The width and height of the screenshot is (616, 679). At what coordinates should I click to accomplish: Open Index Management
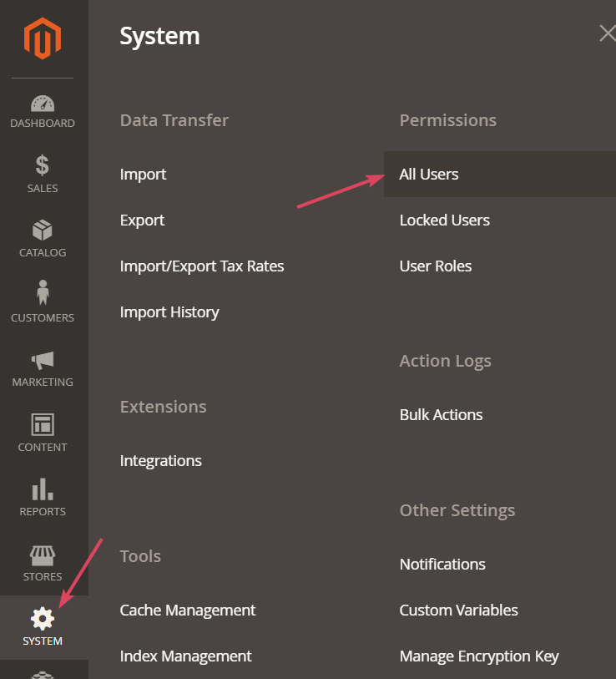pos(185,656)
